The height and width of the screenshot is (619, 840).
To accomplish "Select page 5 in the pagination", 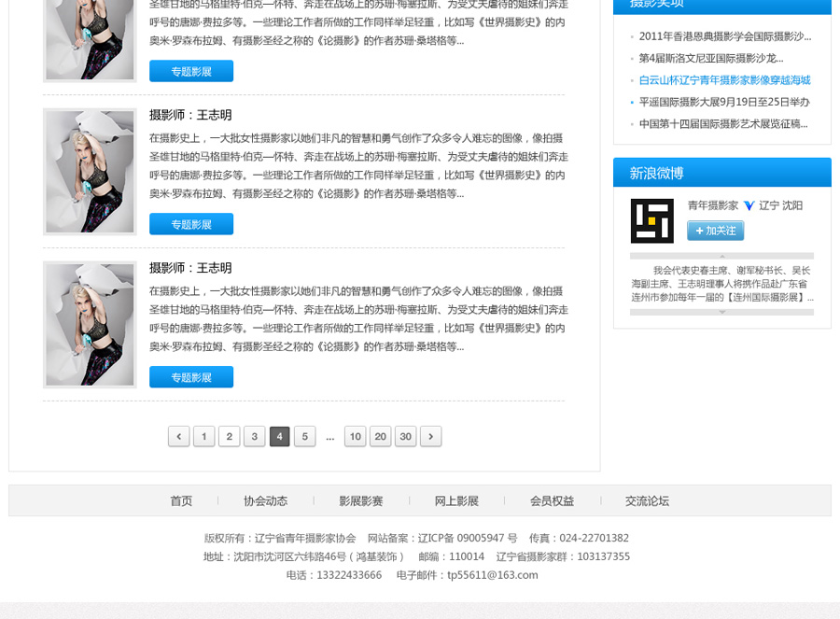I will pos(304,436).
